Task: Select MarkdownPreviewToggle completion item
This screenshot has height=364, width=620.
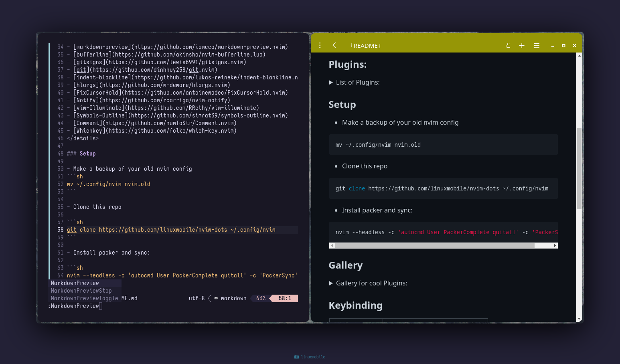Action: [x=85, y=298]
